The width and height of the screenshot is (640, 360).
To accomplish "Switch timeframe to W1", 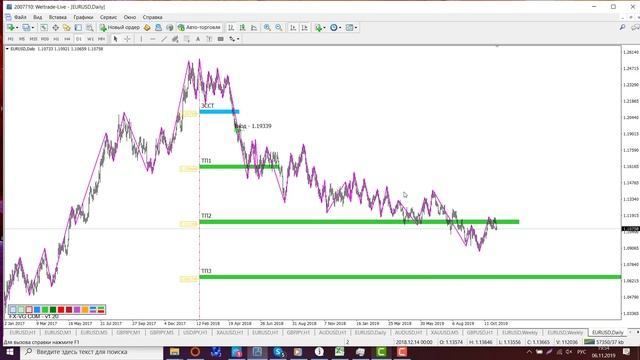I will coord(90,39).
